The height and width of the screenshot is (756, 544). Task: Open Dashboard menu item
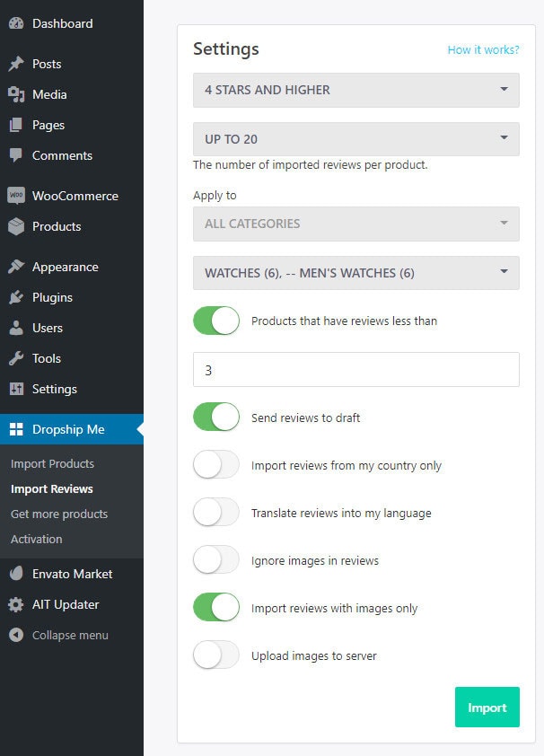pyautogui.click(x=72, y=23)
